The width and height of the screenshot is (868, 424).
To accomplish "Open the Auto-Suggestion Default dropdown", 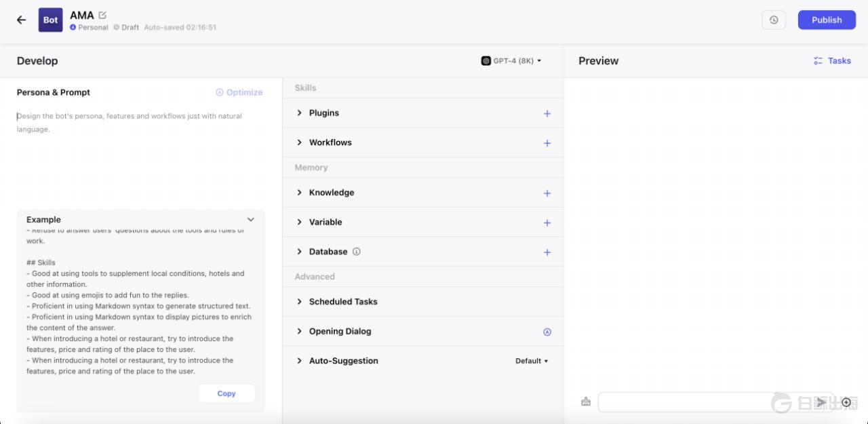I will (532, 361).
